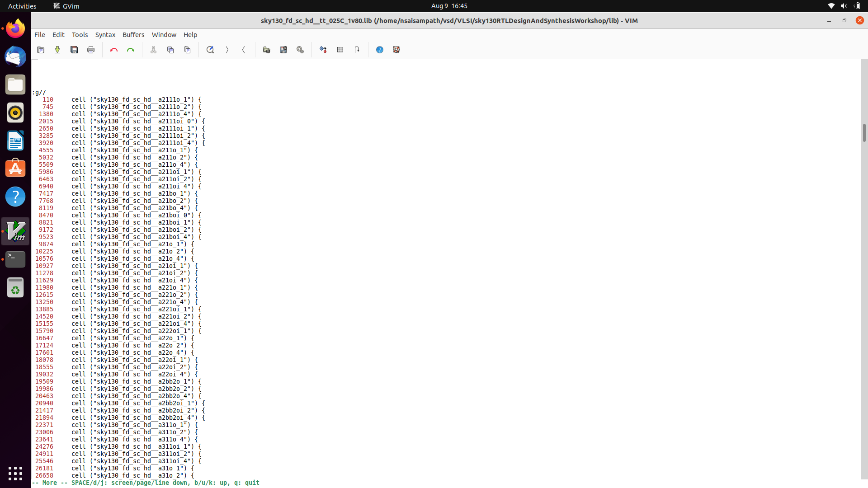Click the Find and Replace icon
Image resolution: width=868 pixels, height=488 pixels.
(210, 50)
